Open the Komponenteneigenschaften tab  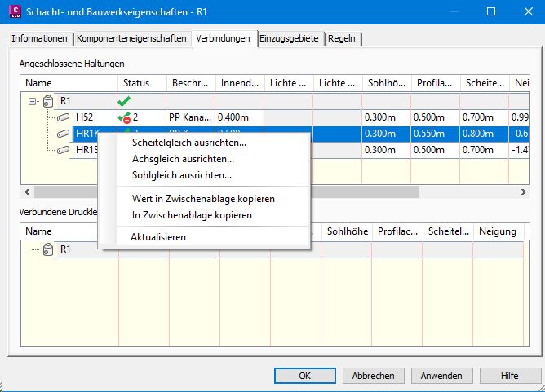[131, 38]
